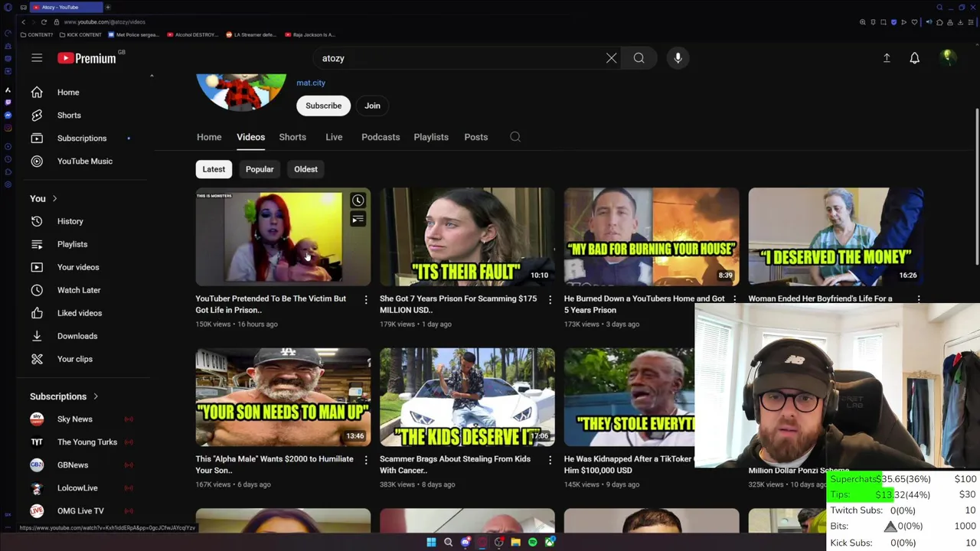Select the Popular sort chip
The height and width of the screenshot is (551, 980).
260,169
